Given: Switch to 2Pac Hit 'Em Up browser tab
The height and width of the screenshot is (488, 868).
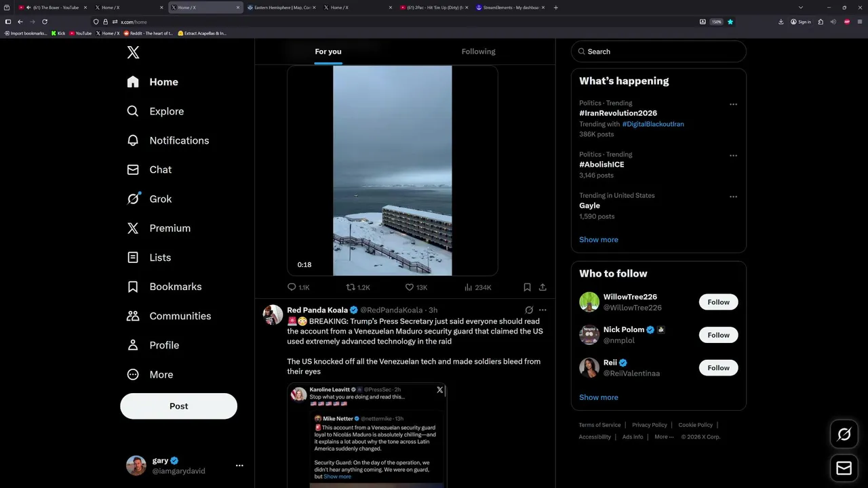Looking at the screenshot, I should coord(434,7).
